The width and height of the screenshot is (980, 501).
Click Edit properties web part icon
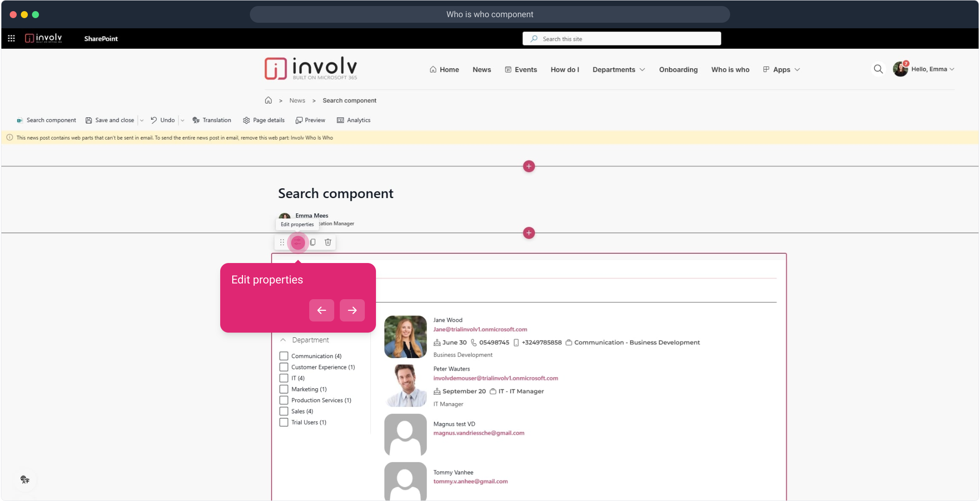click(298, 242)
